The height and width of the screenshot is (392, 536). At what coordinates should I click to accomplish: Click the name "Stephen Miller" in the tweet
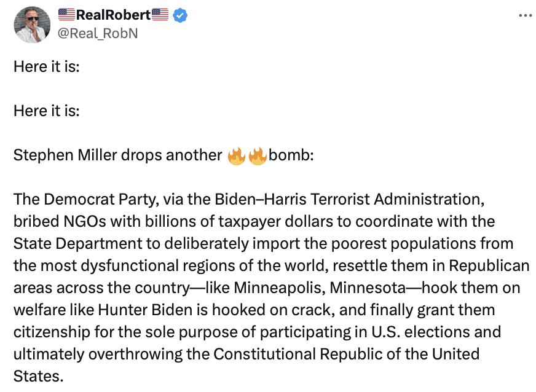[58, 155]
